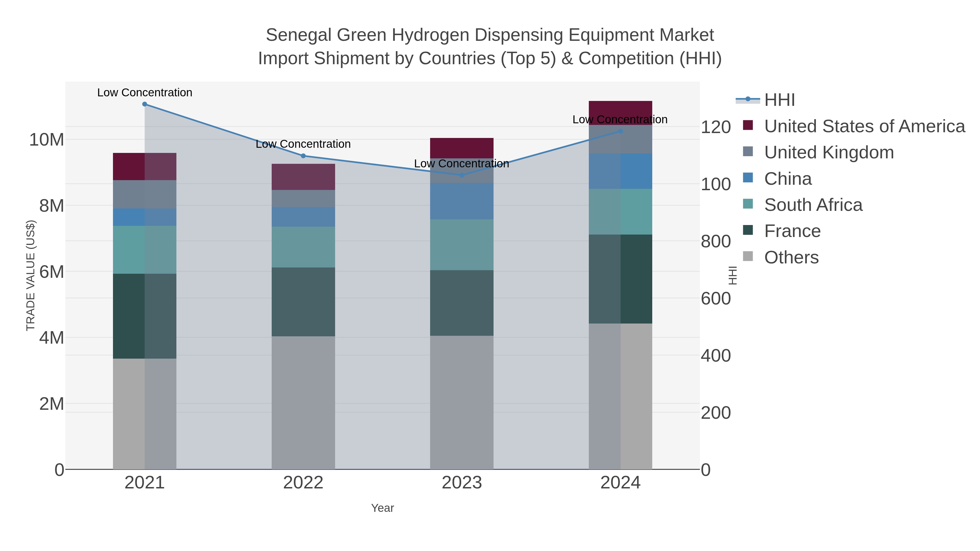Click the 1200 right axis tick label

[716, 127]
